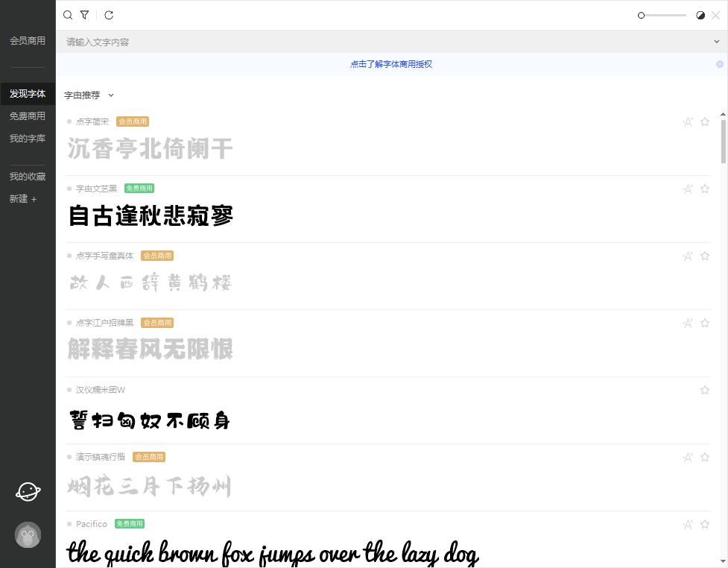Open the text input dropdown chevron
This screenshot has width=728, height=568.
(x=718, y=42)
